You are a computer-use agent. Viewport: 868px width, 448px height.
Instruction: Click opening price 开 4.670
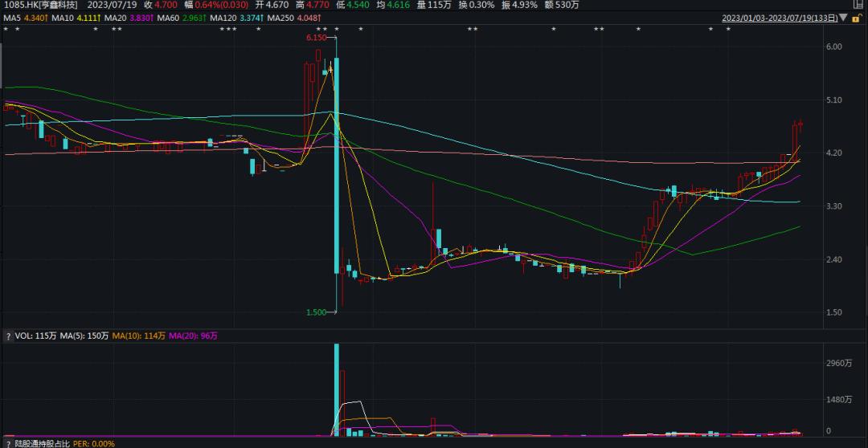pyautogui.click(x=272, y=5)
